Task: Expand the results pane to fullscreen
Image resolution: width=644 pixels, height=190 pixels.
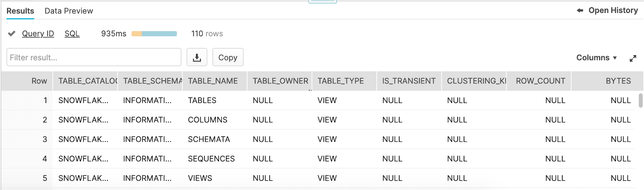Action: 633,58
